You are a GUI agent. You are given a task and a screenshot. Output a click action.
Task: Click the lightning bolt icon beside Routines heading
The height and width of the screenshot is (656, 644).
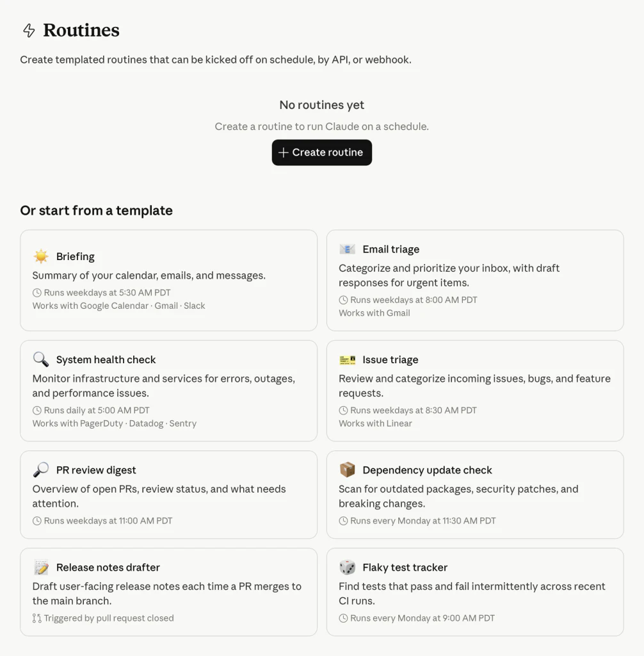[x=28, y=29]
